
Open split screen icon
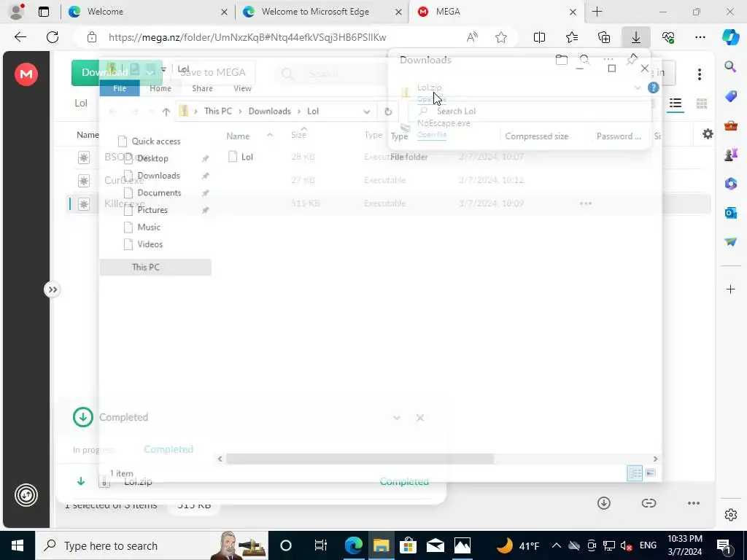coord(539,37)
